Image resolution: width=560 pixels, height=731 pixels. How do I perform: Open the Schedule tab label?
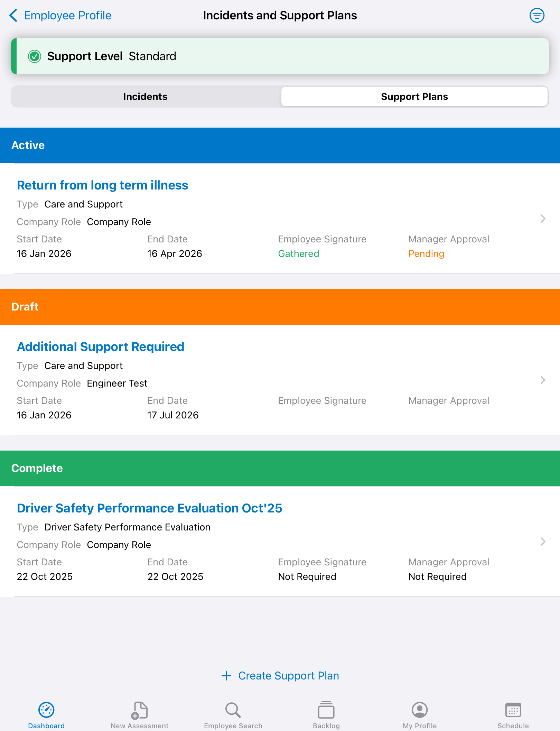coord(513,726)
